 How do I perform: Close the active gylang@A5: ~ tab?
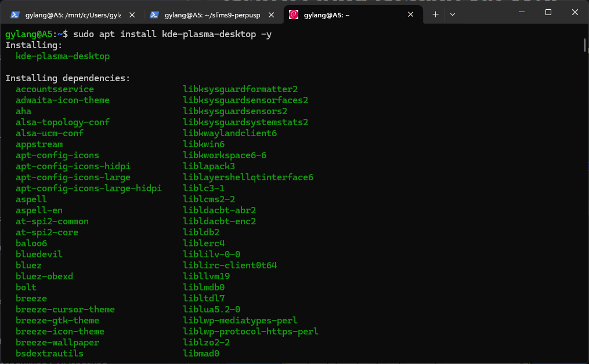pyautogui.click(x=410, y=15)
